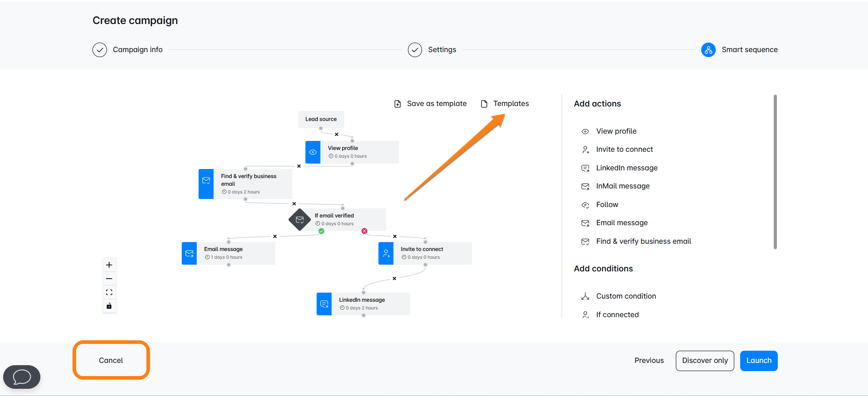Screen dimensions: 868x396
Task: Click the Discover only button
Action: tap(704, 361)
